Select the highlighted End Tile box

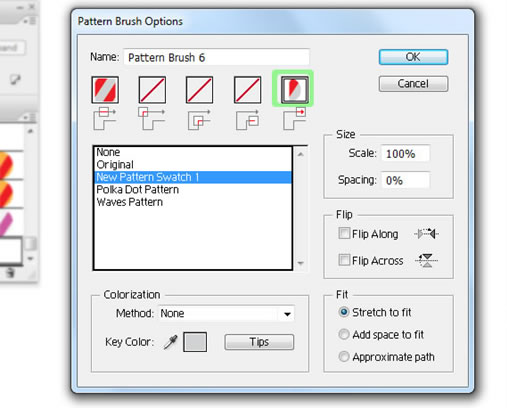click(294, 90)
